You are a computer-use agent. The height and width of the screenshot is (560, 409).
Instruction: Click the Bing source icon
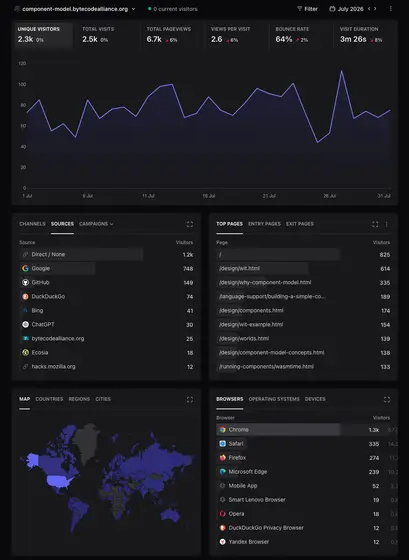point(25,310)
